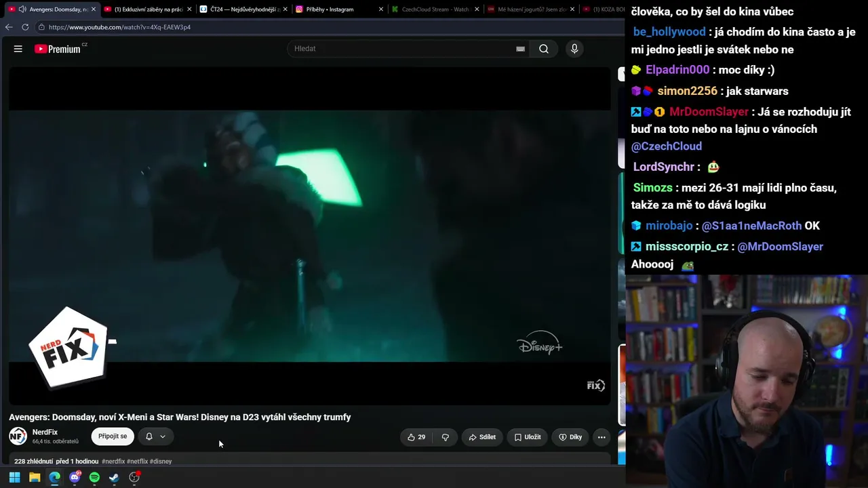The height and width of the screenshot is (488, 868).
Task: Click the 66,4 tis. odběratelů subscriber count
Action: coord(56,442)
